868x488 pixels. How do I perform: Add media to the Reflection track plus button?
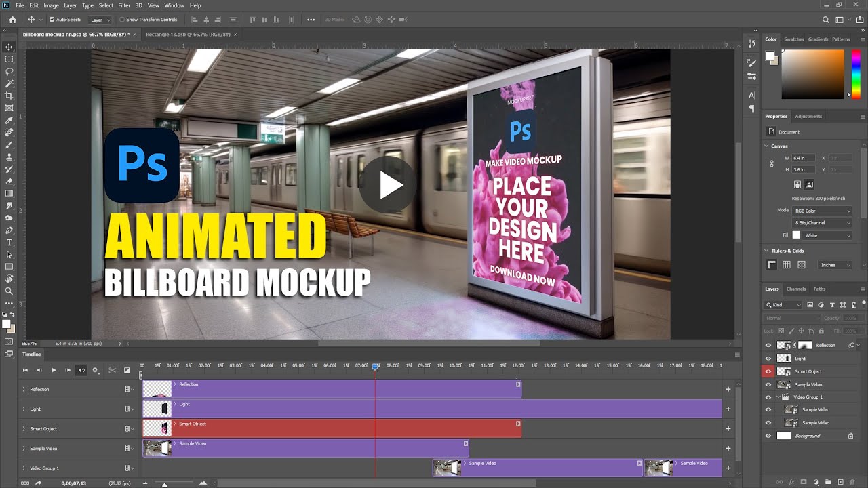[x=728, y=390]
